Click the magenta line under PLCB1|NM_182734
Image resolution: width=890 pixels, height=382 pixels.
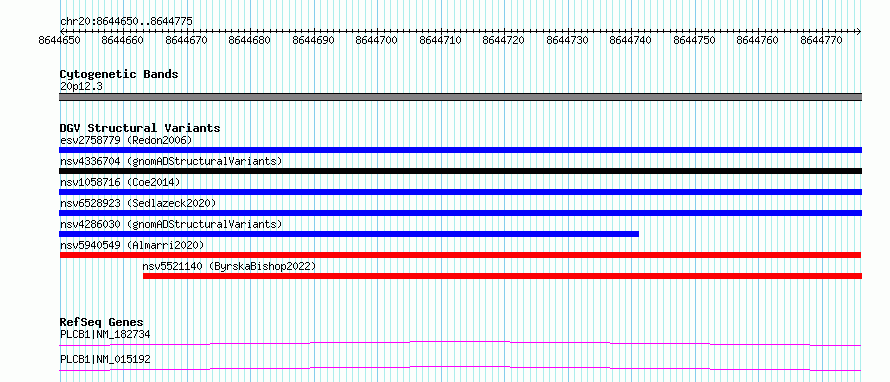[460, 343]
